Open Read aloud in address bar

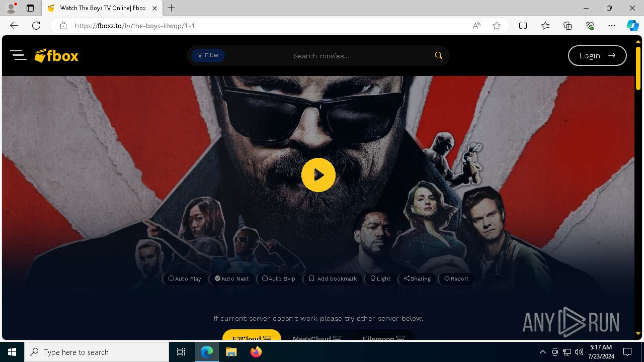coord(476,26)
